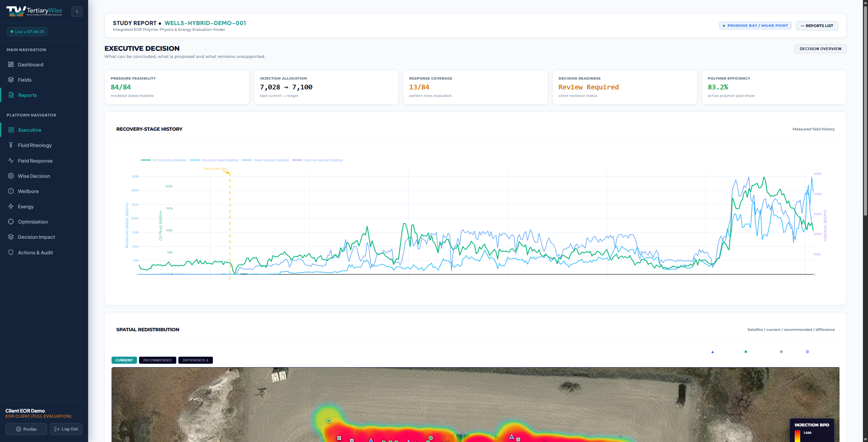Click the green circle map legend icon
The image size is (868, 442).
click(x=746, y=352)
